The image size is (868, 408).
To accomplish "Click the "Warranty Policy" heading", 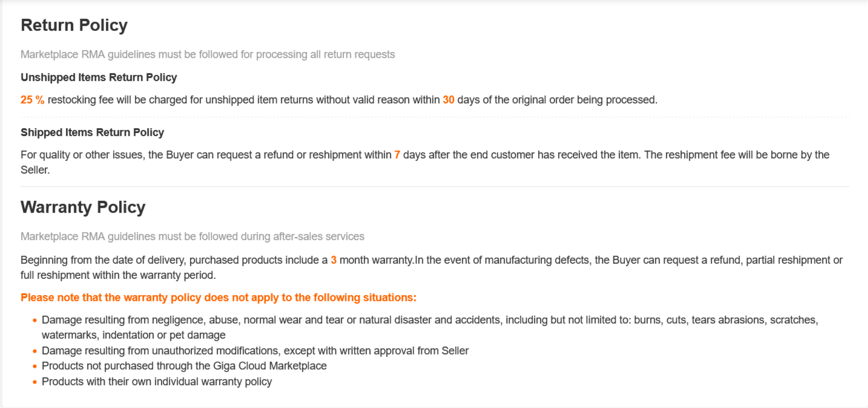I will pyautogui.click(x=83, y=207).
